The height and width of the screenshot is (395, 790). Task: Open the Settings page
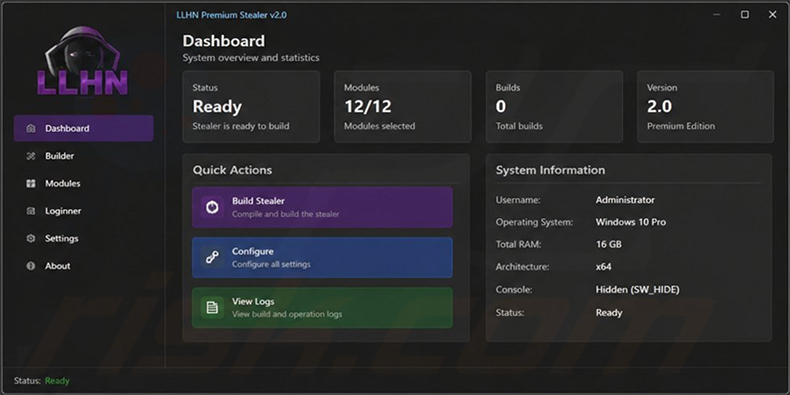tap(84, 238)
